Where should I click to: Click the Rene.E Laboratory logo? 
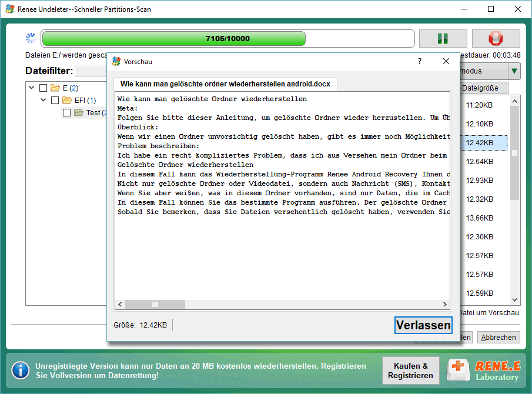click(x=483, y=370)
